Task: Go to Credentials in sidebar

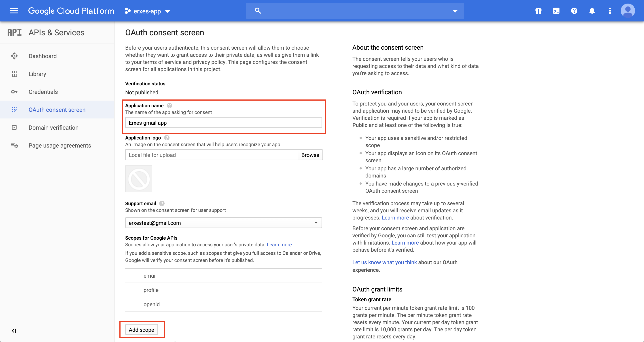Action: [43, 92]
